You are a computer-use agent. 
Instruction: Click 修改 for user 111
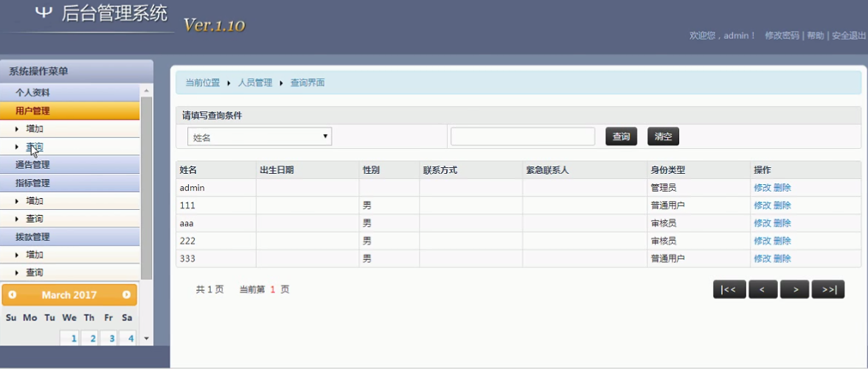pyautogui.click(x=763, y=205)
